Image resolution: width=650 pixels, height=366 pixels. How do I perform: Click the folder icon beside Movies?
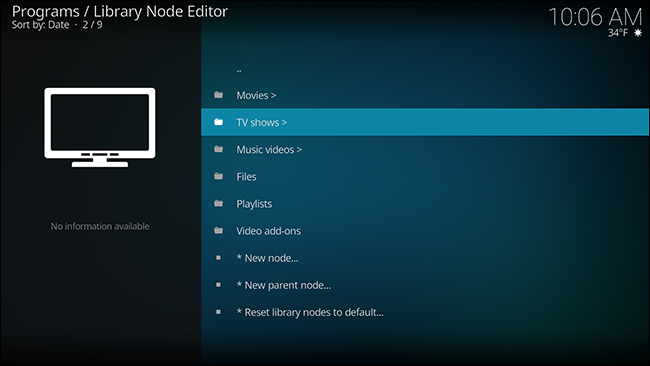pos(218,95)
